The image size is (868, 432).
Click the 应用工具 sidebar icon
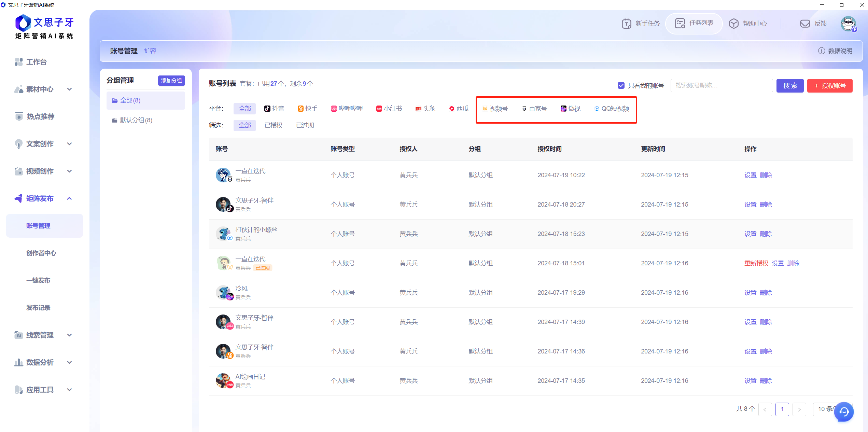pyautogui.click(x=19, y=390)
